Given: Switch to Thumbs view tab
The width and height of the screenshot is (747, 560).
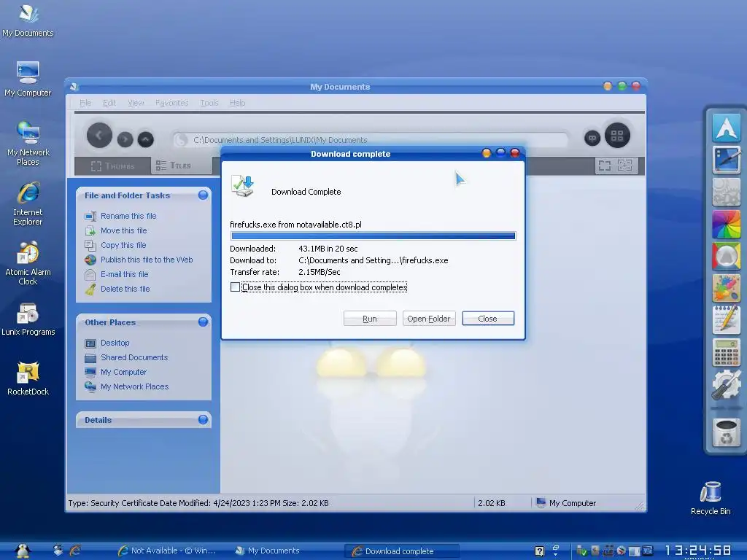Looking at the screenshot, I should [x=113, y=166].
